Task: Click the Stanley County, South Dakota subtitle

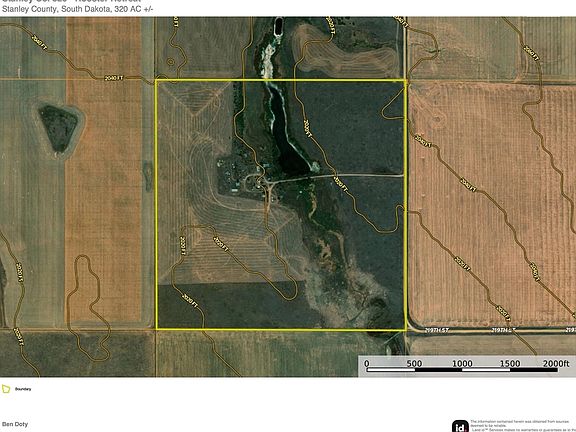Action: (78, 9)
